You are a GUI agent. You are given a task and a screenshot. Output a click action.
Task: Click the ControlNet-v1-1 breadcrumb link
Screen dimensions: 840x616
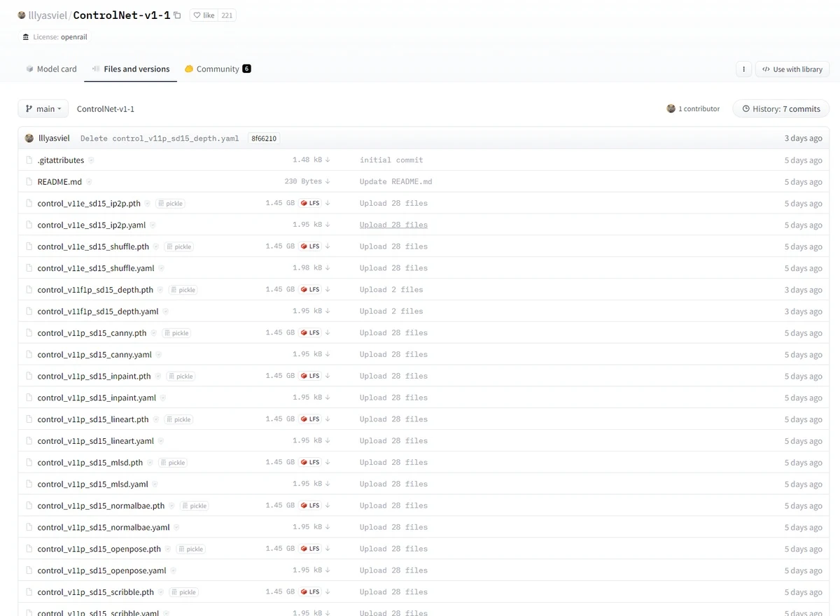click(x=106, y=109)
